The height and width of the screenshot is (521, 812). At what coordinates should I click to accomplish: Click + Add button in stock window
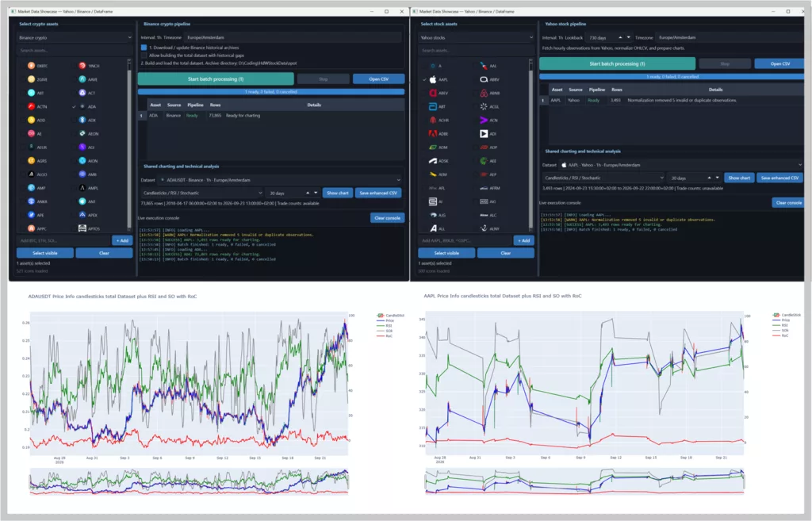524,240
